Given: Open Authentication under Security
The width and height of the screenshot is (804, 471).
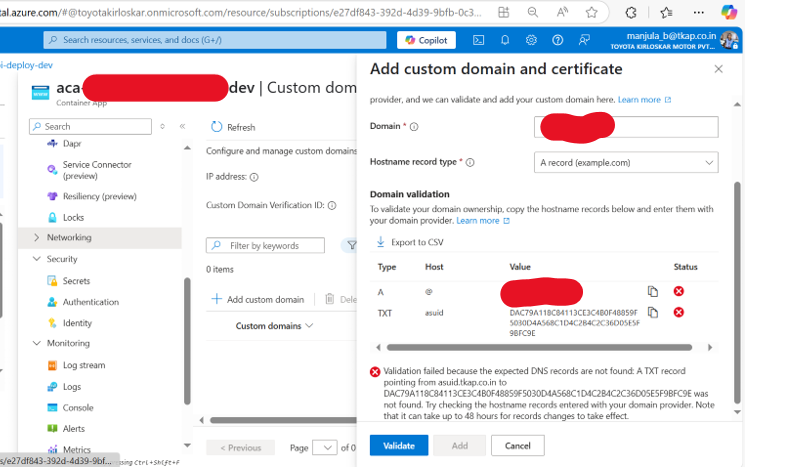Looking at the screenshot, I should click(x=90, y=302).
